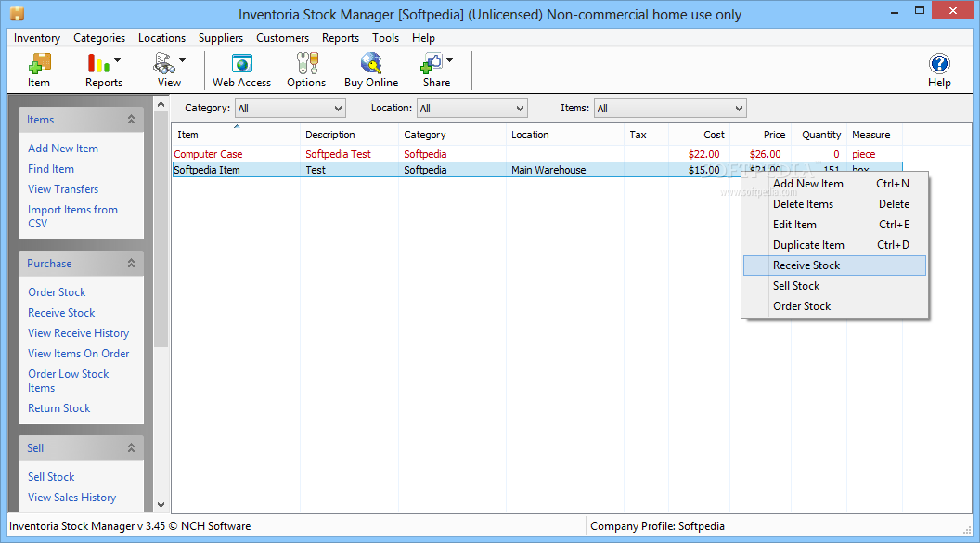The image size is (980, 543).
Task: Sort by the Tax column header
Action: pyautogui.click(x=646, y=135)
